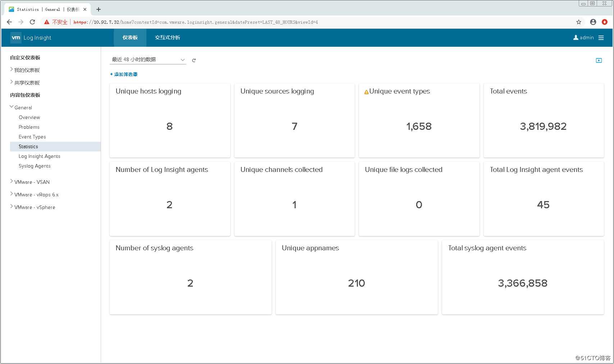This screenshot has height=364, width=614.
Task: Click the Unique hosts logging widget title
Action: click(x=149, y=91)
